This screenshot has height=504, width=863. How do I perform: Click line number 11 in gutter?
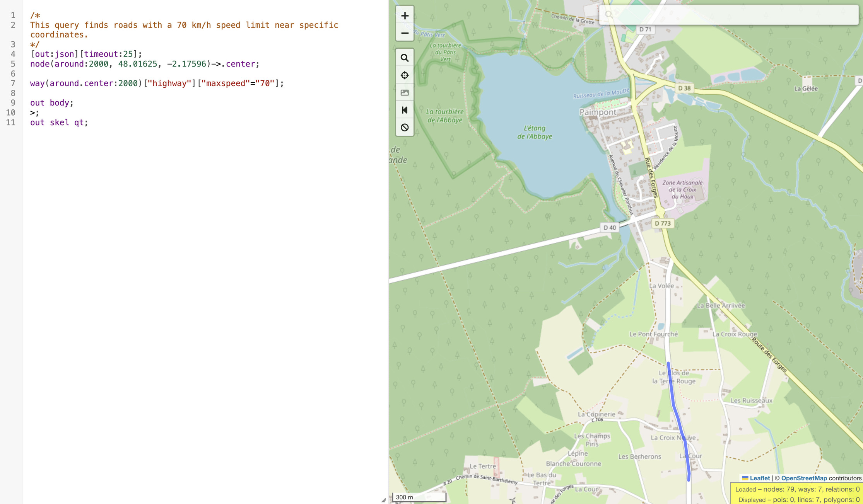tap(11, 123)
